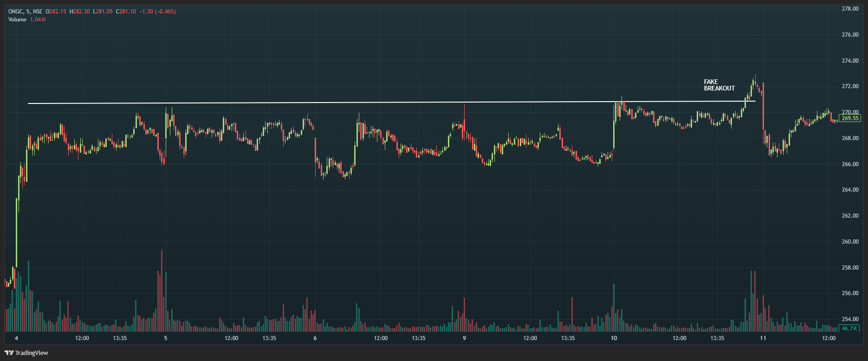Click the 1.04M volume value
Image resolution: width=868 pixels, height=361 pixels.
(x=38, y=19)
